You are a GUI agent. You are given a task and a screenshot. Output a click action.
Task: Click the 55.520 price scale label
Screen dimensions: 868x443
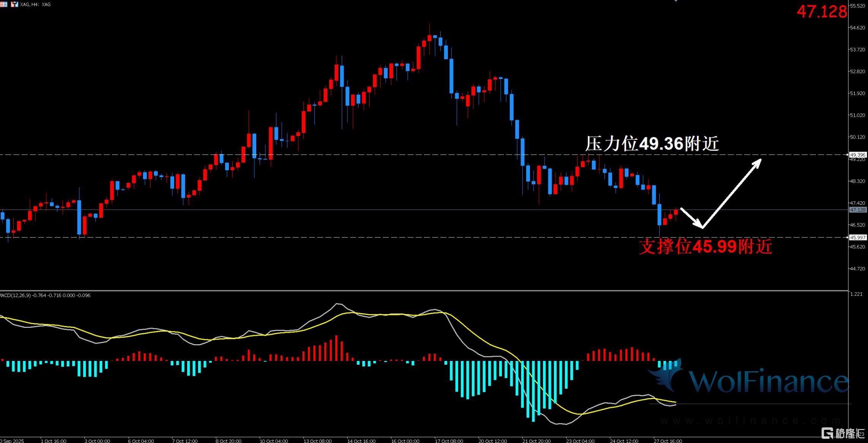tap(857, 6)
